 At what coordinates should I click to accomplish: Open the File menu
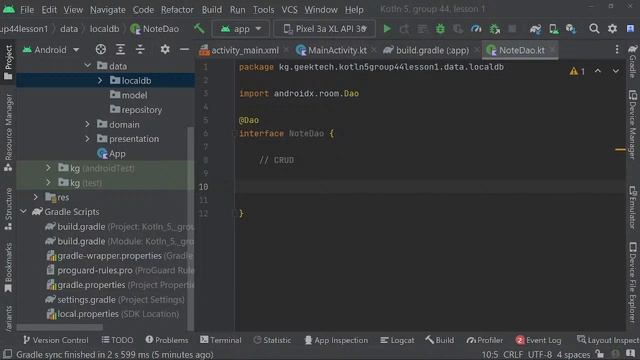tap(27, 9)
